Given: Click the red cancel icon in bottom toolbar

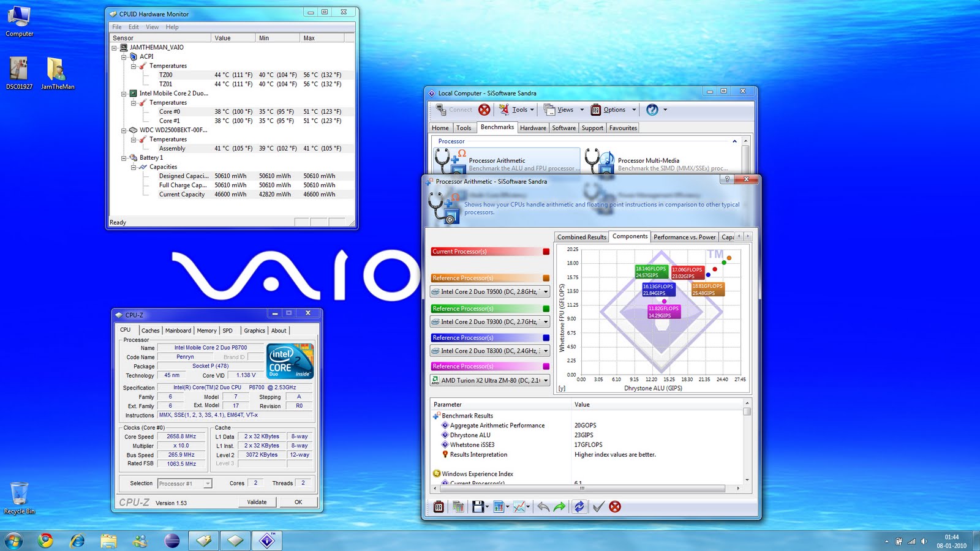Looking at the screenshot, I should click(x=615, y=507).
